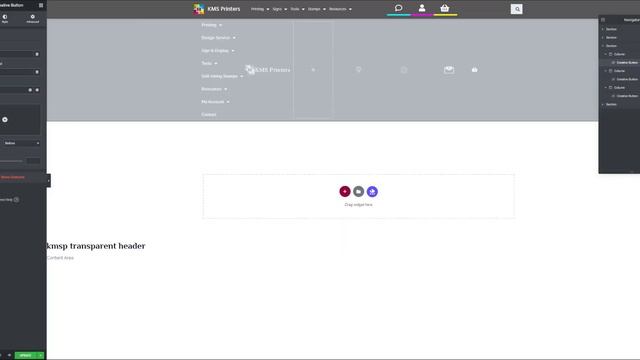This screenshot has width=640, height=360.
Task: Click the purple template kit button
Action: [372, 191]
